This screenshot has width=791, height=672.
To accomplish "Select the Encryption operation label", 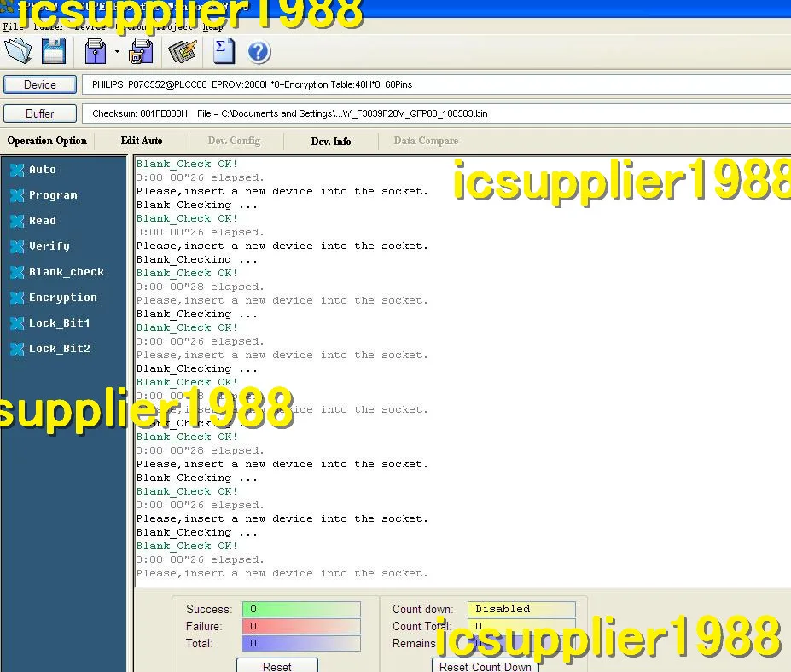I will tap(62, 298).
